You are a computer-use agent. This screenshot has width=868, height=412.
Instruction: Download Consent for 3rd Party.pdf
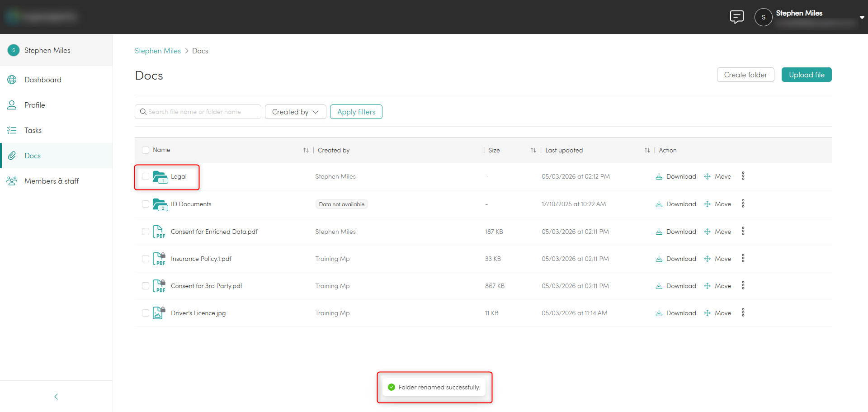tap(676, 286)
